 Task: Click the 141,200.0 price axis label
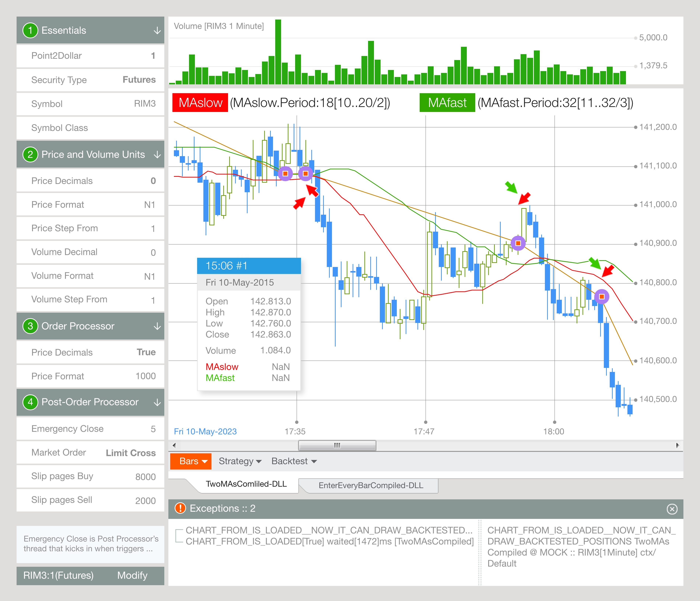pos(658,127)
